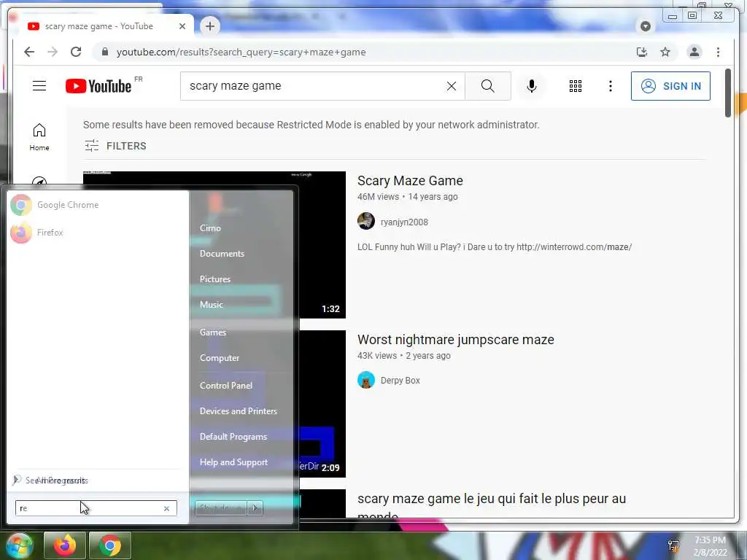Search with your voice using the microphone

tap(532, 86)
